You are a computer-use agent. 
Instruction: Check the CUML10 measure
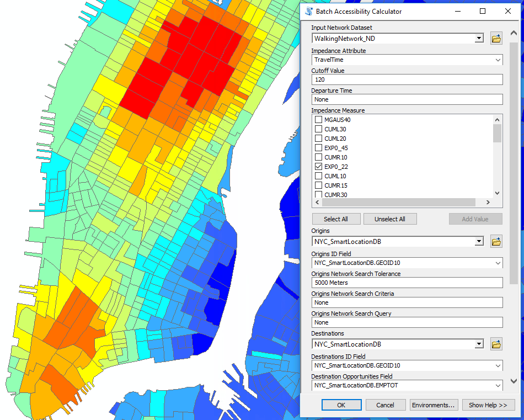point(318,176)
